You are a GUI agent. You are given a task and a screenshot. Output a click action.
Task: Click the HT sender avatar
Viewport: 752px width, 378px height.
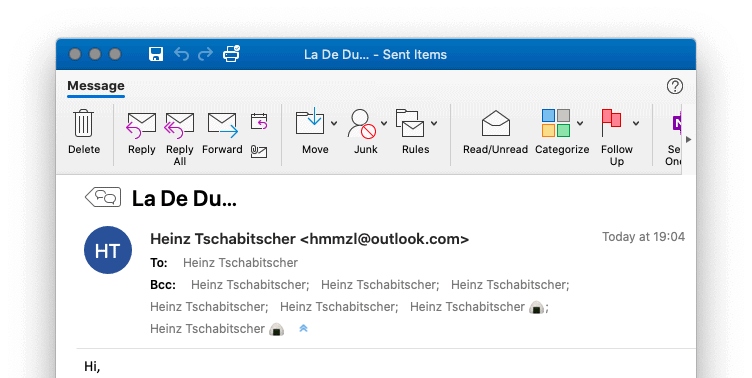[x=108, y=250]
